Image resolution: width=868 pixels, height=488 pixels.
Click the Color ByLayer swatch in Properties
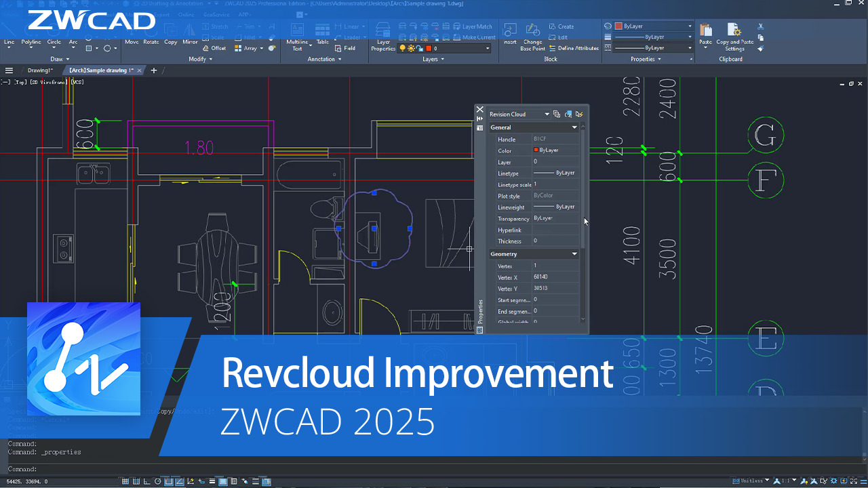coord(536,150)
